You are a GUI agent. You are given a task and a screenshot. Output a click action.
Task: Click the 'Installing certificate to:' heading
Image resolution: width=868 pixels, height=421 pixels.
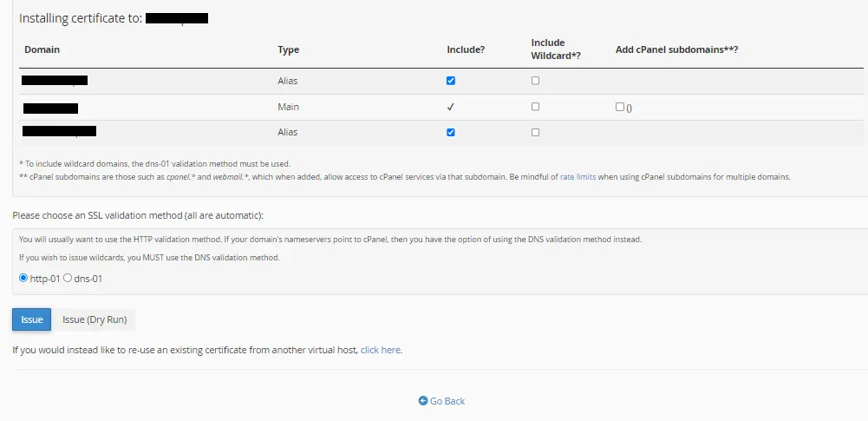tap(82, 18)
